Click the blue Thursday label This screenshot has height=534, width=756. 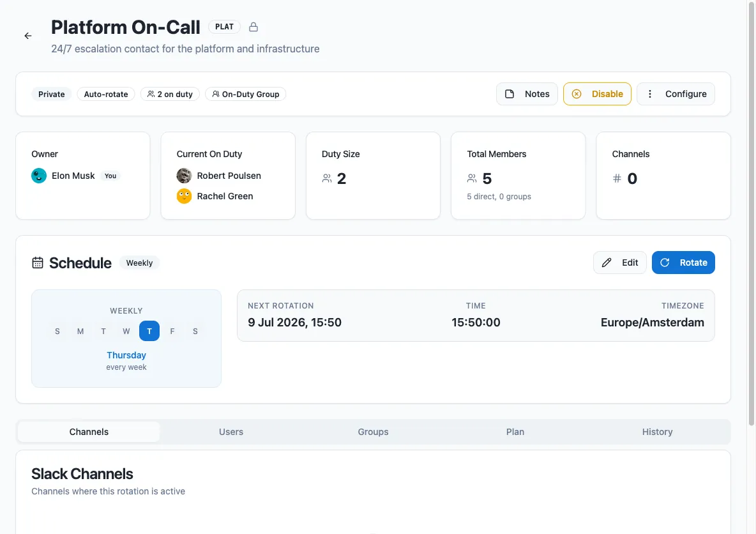point(126,355)
